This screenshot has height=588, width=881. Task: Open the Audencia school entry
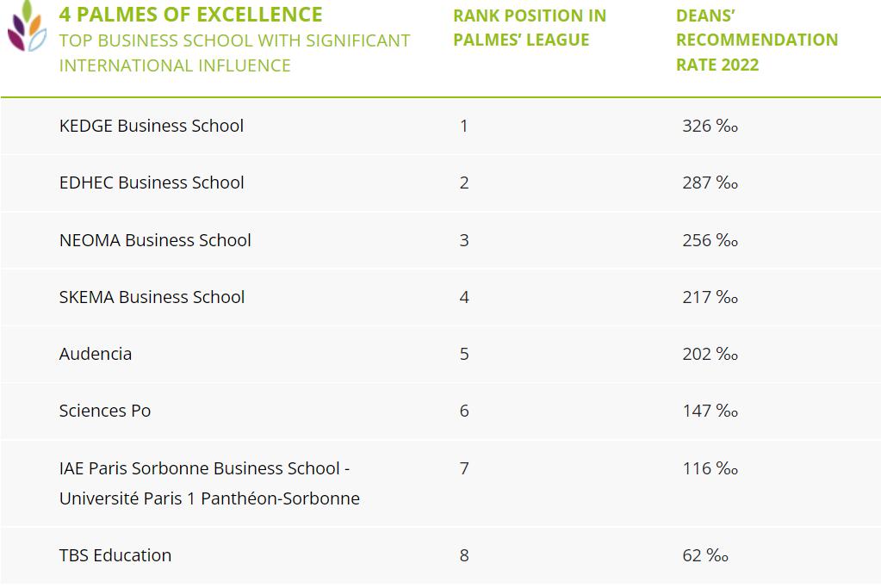(x=96, y=354)
